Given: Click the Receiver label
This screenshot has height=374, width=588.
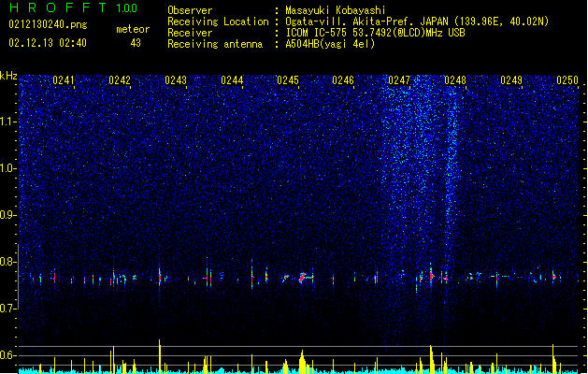Looking at the screenshot, I should pos(190,33).
